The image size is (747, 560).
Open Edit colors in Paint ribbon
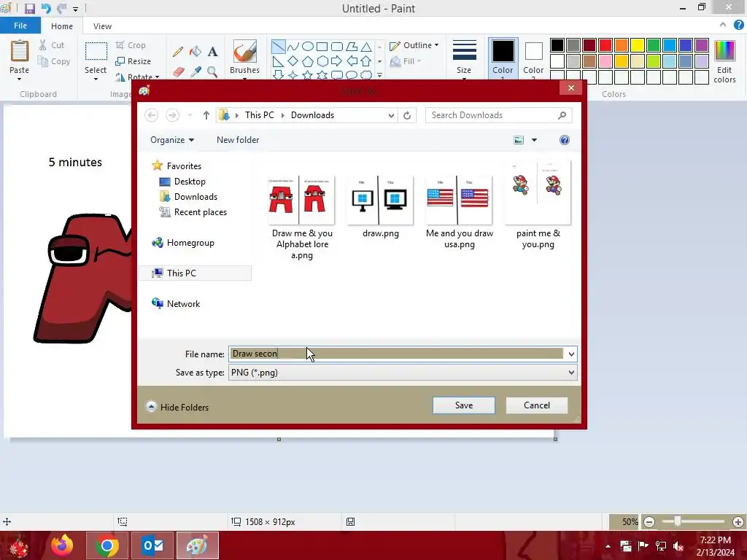coord(724,62)
